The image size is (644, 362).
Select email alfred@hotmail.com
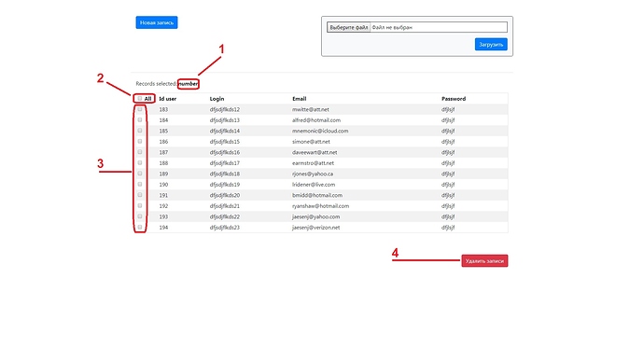point(316,120)
